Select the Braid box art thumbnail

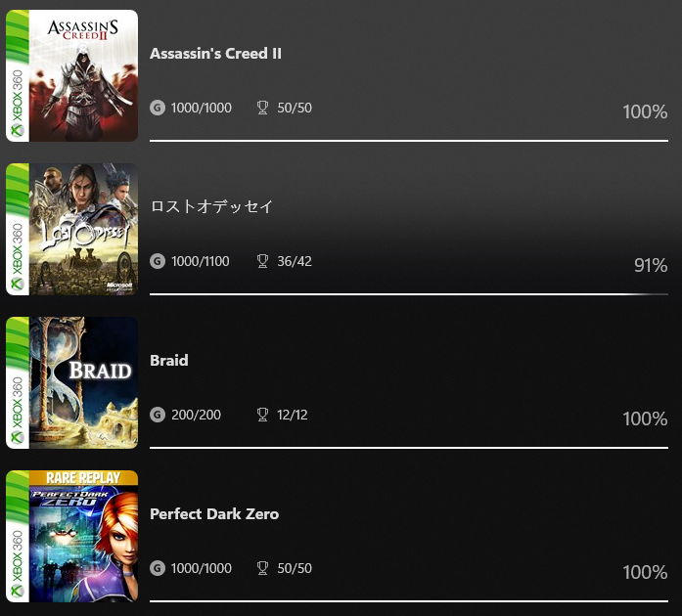click(72, 383)
